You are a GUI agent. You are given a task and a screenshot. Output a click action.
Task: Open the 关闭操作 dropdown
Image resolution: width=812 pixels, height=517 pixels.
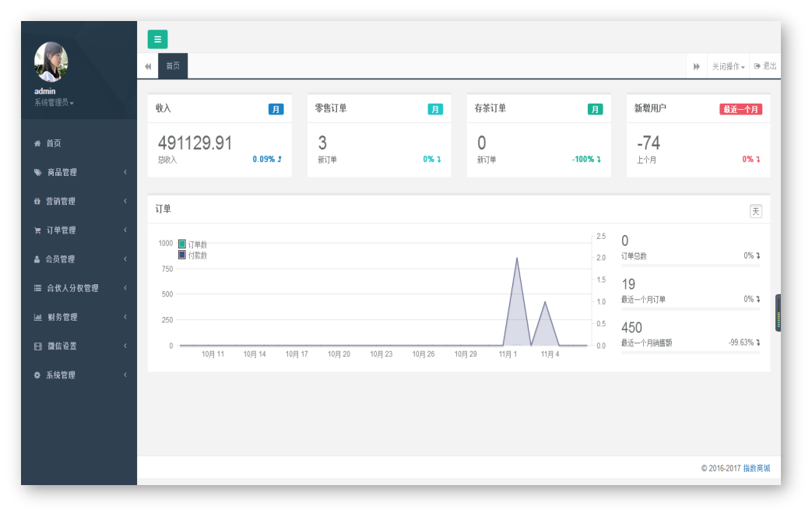pos(728,67)
